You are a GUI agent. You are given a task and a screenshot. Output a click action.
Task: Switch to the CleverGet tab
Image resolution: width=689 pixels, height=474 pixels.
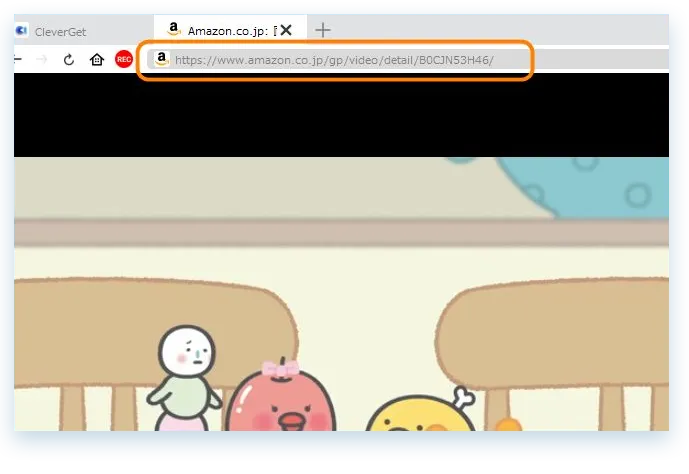tap(83, 31)
